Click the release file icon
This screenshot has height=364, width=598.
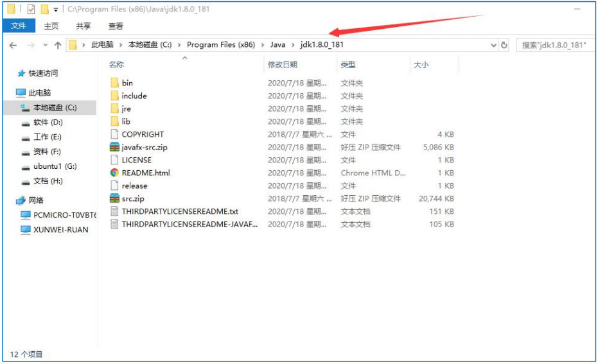[114, 186]
